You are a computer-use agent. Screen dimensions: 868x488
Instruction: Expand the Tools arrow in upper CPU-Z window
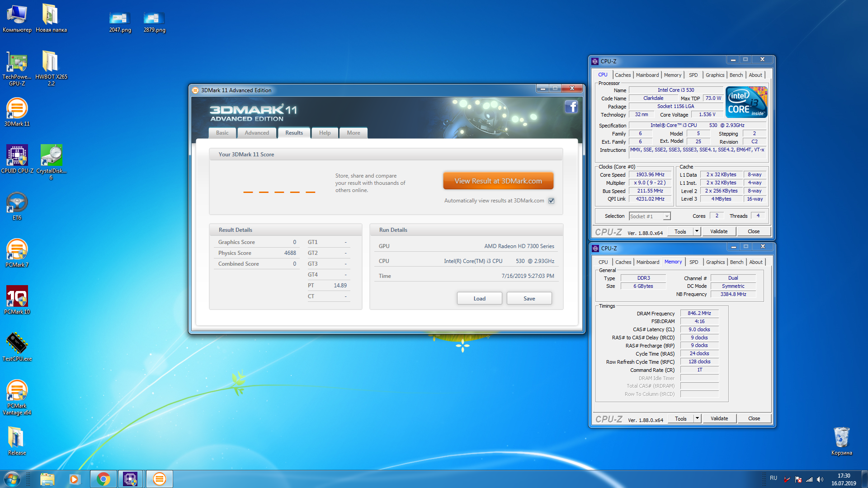[697, 231]
